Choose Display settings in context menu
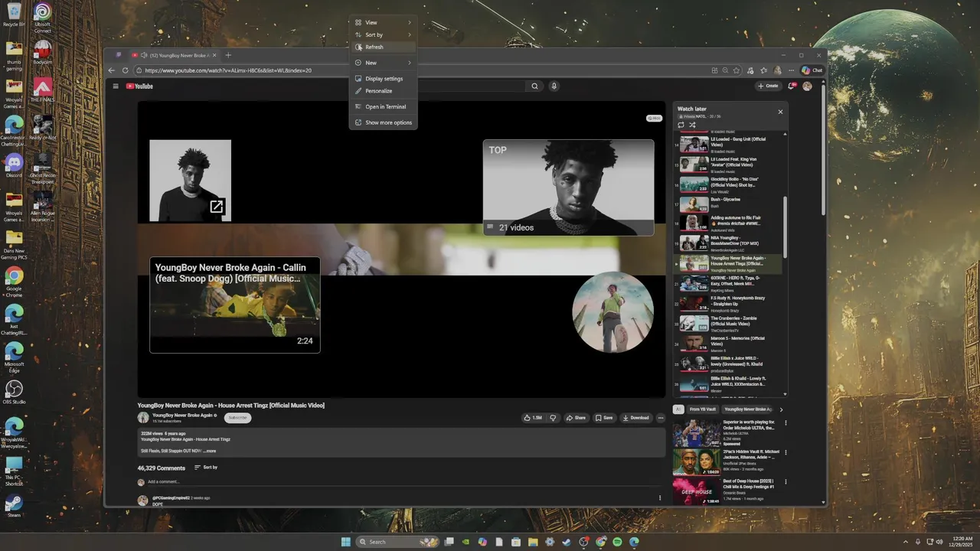 click(383, 79)
